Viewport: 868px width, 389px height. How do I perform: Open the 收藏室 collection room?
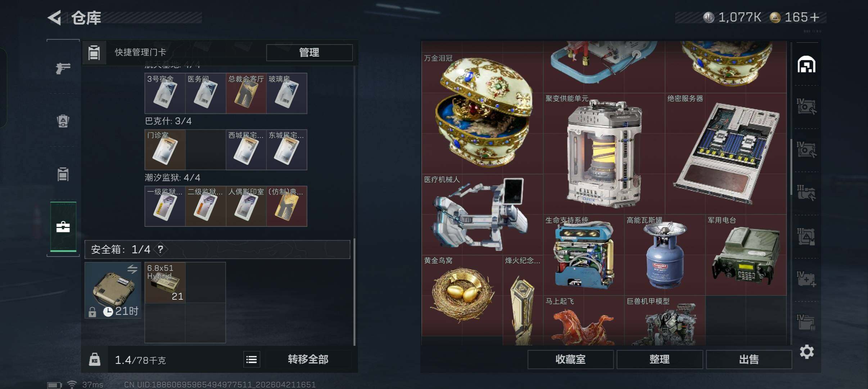(x=570, y=359)
